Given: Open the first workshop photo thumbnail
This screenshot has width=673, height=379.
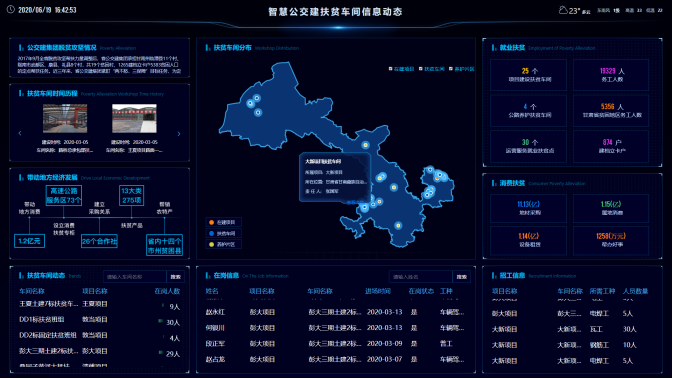Looking at the screenshot, I should coord(65,118).
